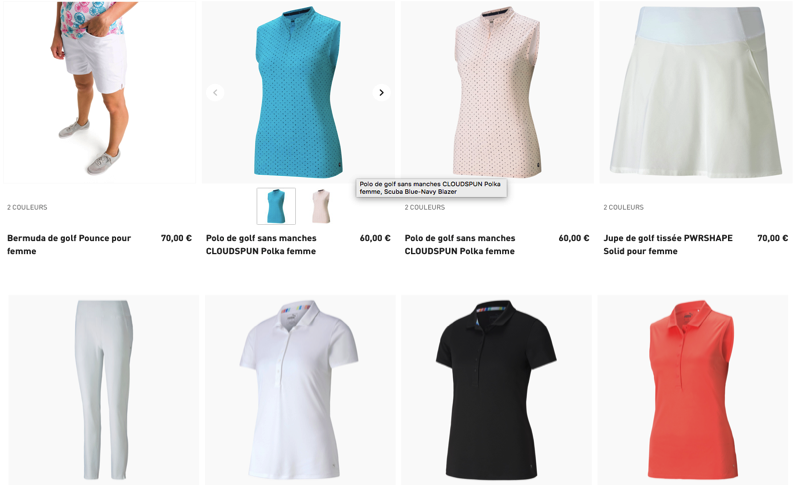Image resolution: width=800 pixels, height=500 pixels.
Task: Click the white golf skirt product image
Action: pos(696,92)
